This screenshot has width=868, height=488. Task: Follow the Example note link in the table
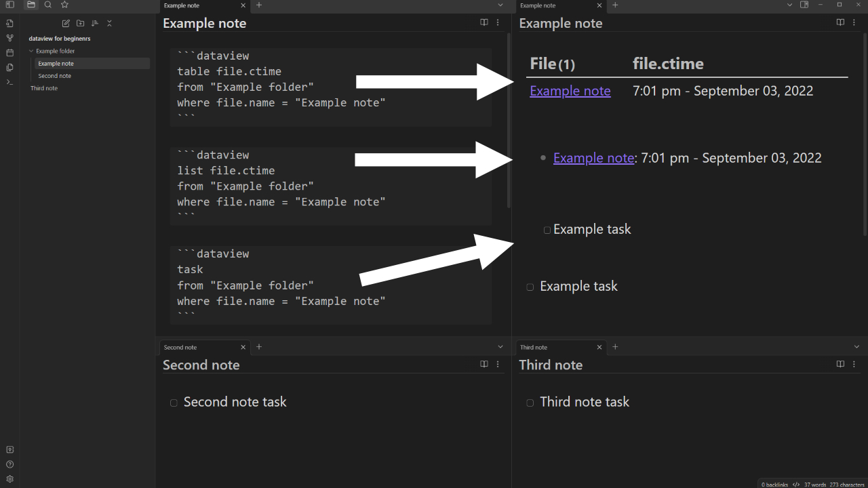tap(570, 90)
